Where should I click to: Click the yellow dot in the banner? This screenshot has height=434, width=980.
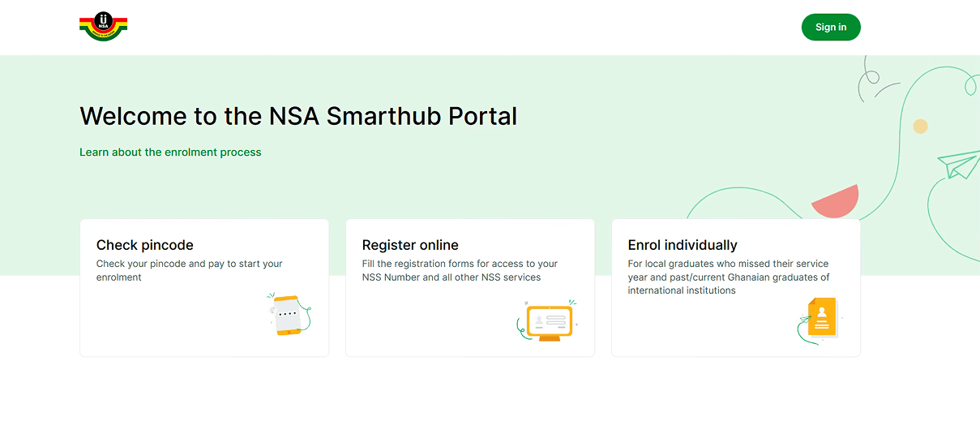(920, 127)
